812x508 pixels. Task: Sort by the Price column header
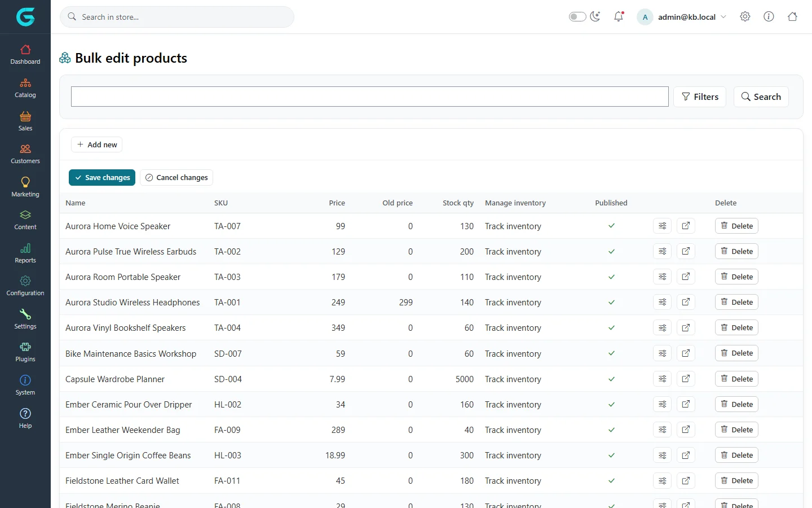pos(337,203)
